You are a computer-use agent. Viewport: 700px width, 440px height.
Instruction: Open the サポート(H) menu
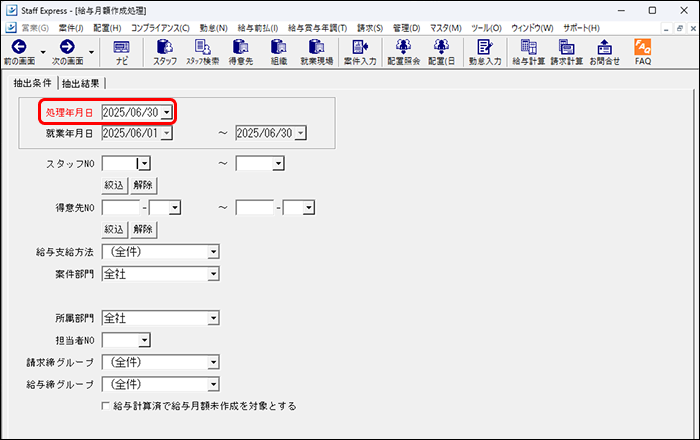point(581,28)
